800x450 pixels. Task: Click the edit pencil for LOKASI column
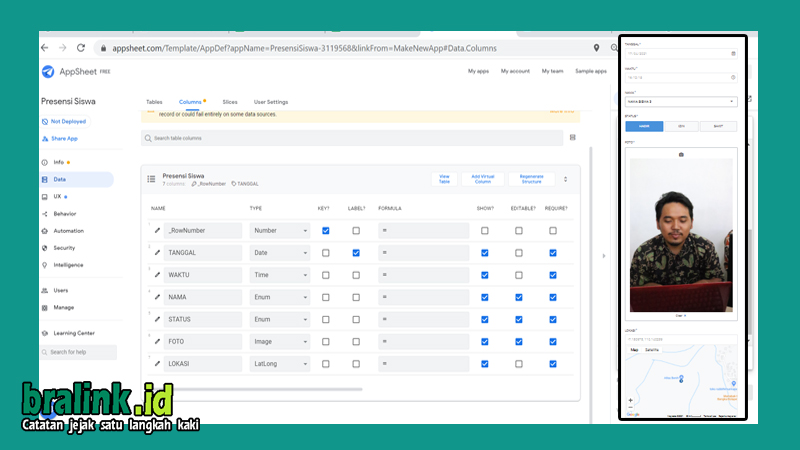(157, 364)
